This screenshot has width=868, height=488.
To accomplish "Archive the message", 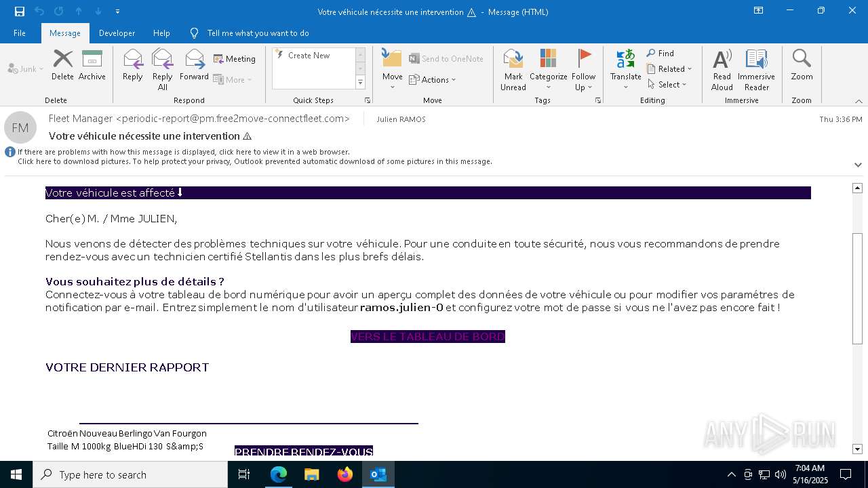I will [92, 65].
